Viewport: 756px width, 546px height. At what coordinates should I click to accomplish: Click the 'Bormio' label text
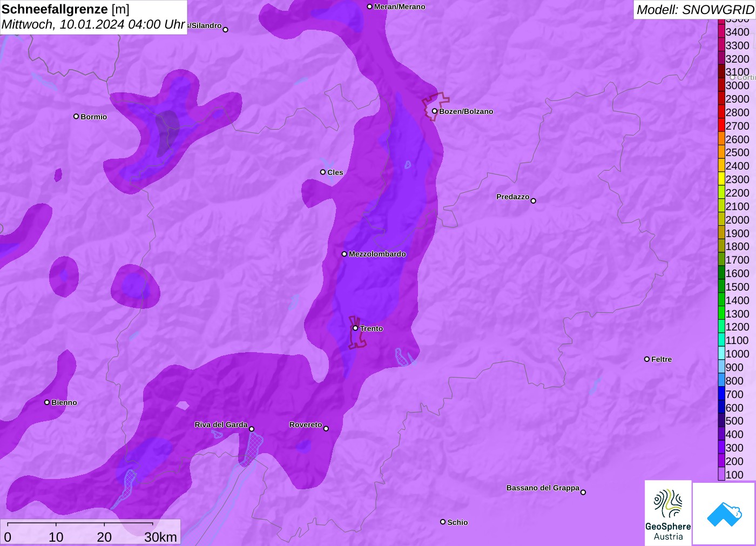94,117
